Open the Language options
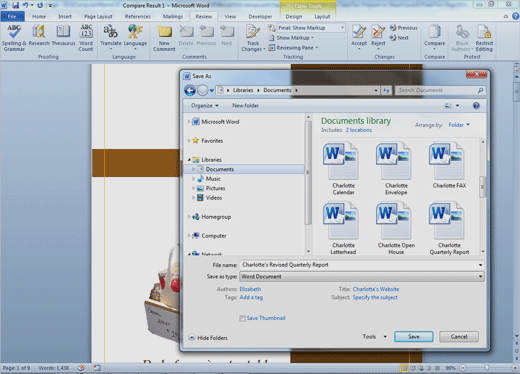This screenshot has width=520, height=374. click(x=135, y=37)
